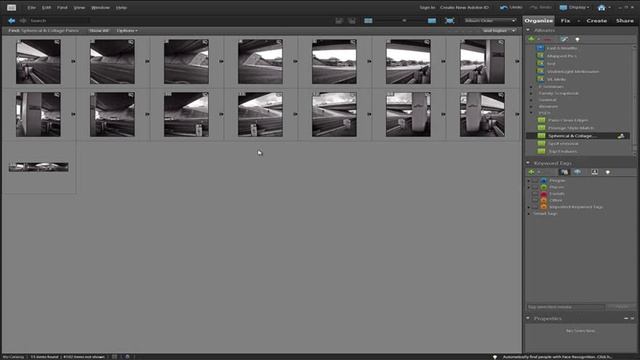Open the View menu
The image size is (640, 360).
(79, 7)
